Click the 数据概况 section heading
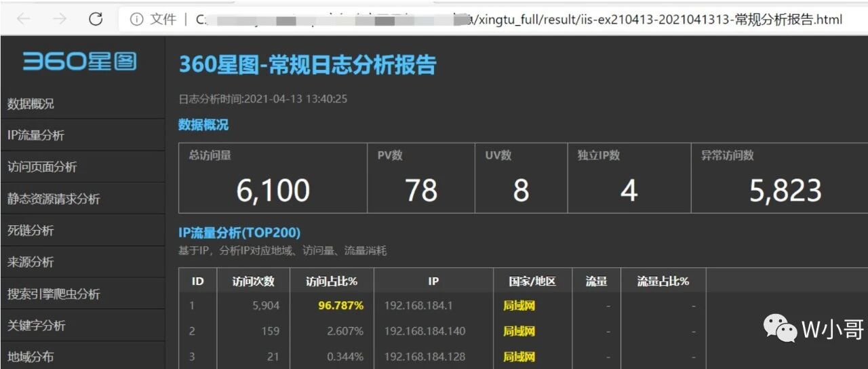The image size is (868, 369). [203, 125]
